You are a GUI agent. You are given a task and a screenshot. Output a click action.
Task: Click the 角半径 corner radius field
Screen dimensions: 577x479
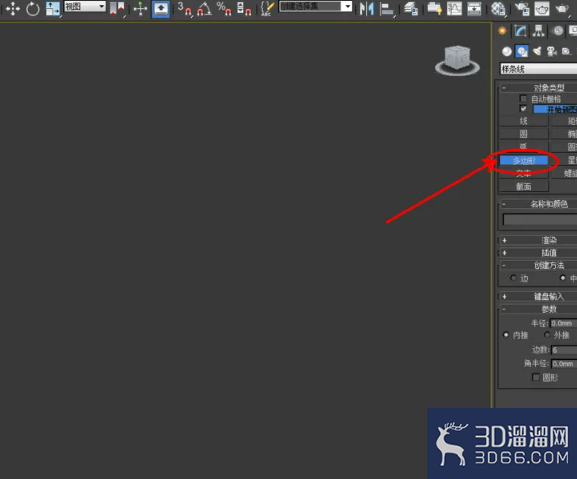point(564,363)
